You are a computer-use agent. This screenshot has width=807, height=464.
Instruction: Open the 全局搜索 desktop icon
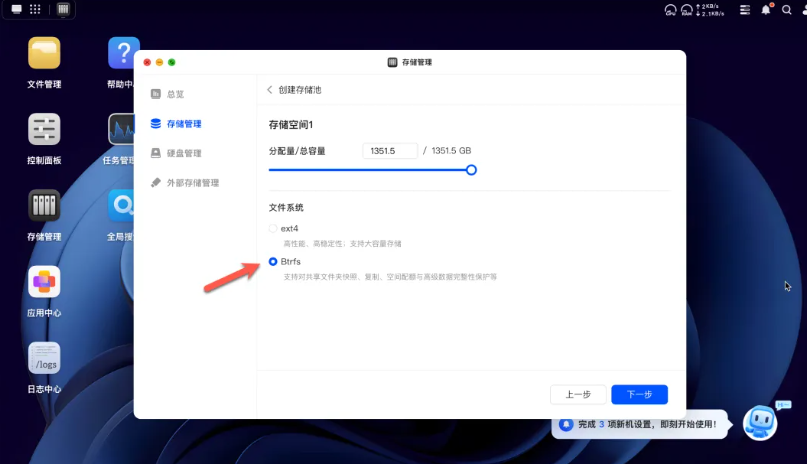coord(121,205)
